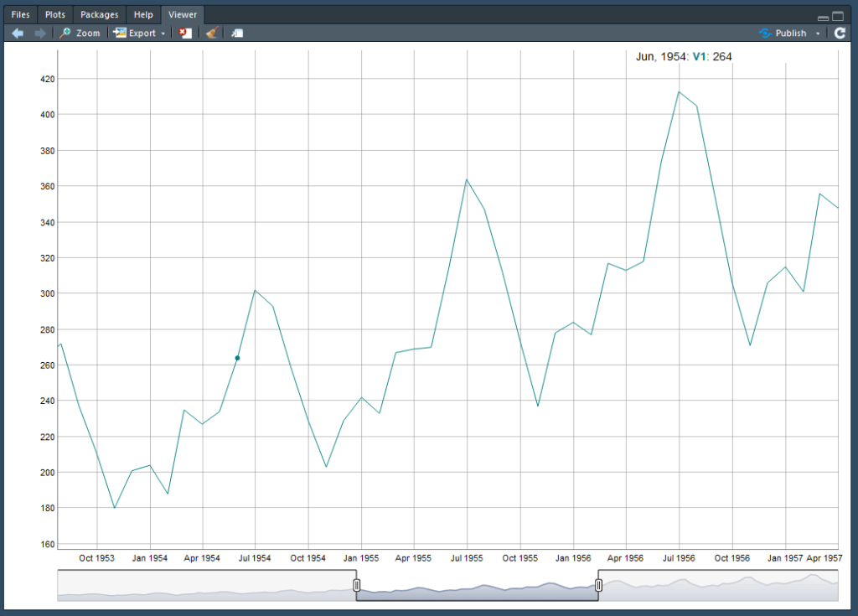Navigate forward in Viewer history
The height and width of the screenshot is (616, 858).
[x=38, y=33]
